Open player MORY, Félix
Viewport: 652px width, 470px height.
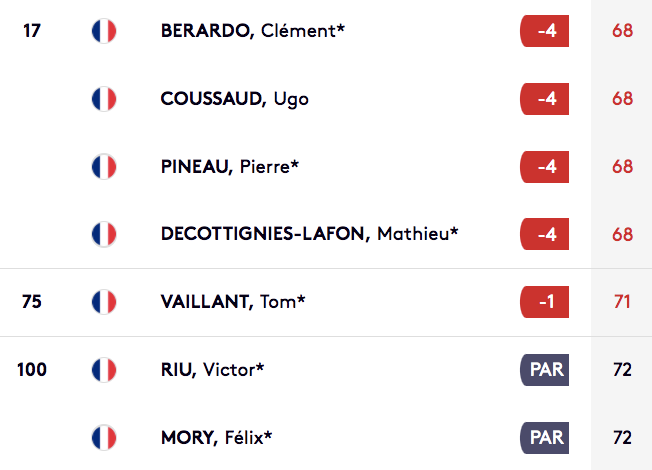click(216, 438)
